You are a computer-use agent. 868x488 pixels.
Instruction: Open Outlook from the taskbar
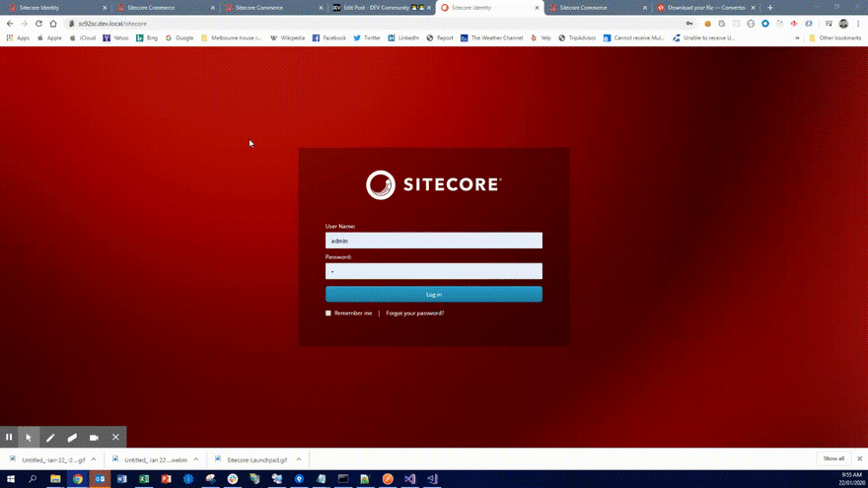pos(100,478)
